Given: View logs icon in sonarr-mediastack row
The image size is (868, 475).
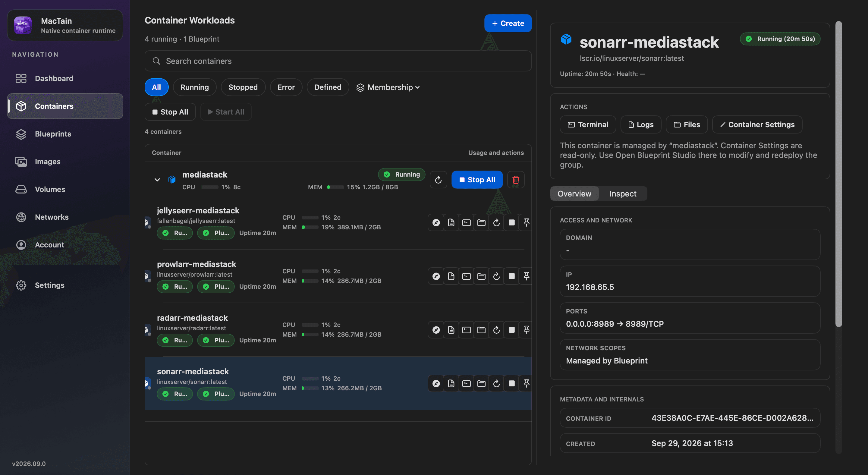Looking at the screenshot, I should point(451,383).
